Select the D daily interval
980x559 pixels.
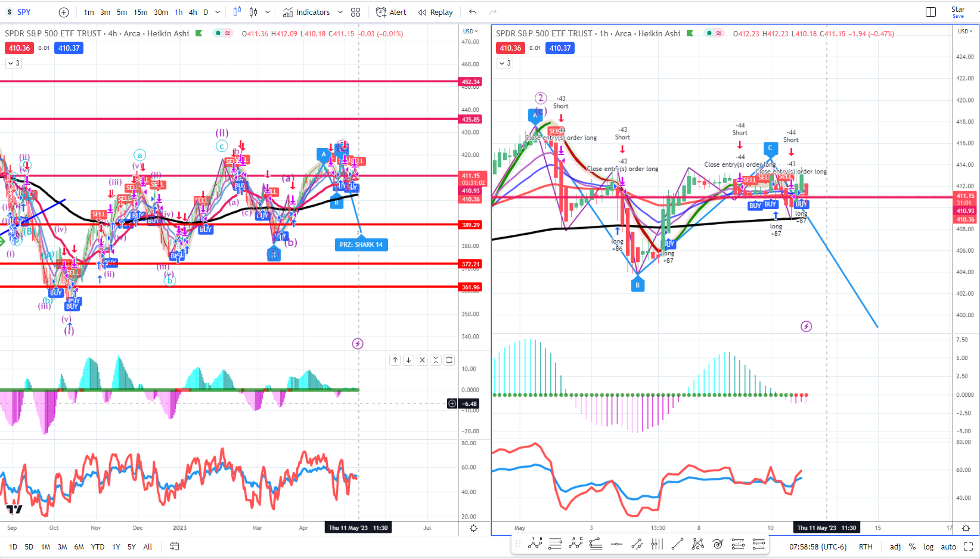206,12
